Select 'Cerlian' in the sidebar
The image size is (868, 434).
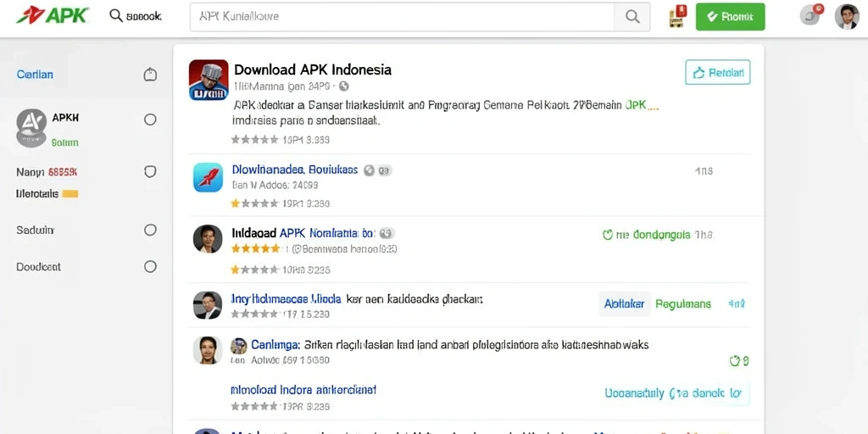(35, 75)
